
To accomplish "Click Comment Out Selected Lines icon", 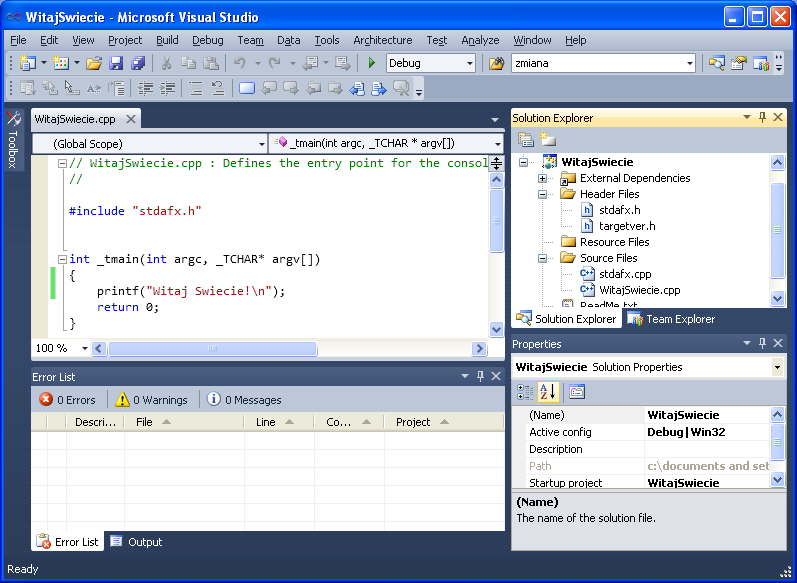I will coord(196,88).
